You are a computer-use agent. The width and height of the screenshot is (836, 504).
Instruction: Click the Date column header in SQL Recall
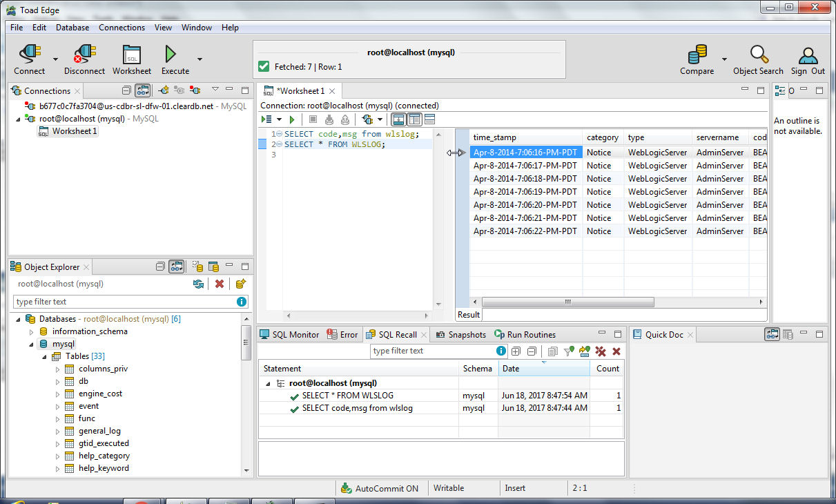click(544, 369)
